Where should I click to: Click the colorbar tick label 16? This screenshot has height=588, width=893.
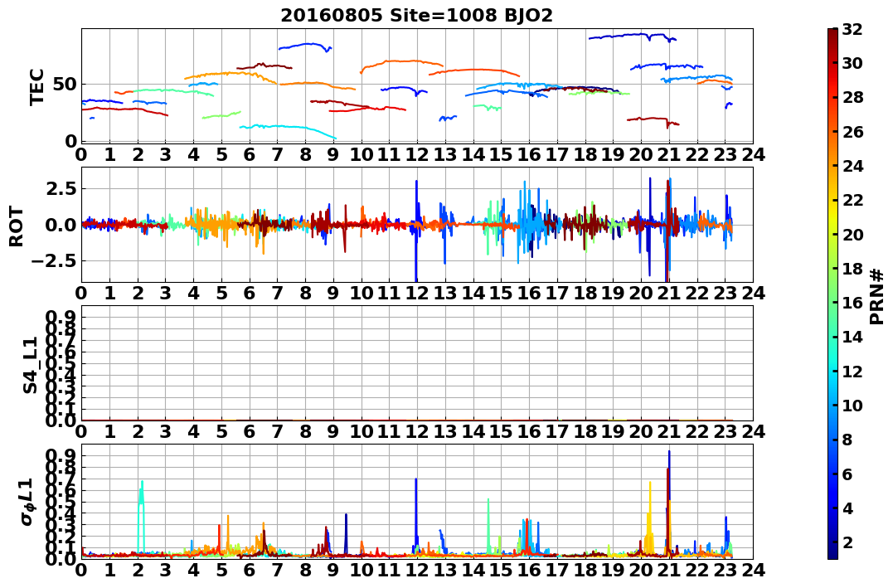(x=852, y=303)
